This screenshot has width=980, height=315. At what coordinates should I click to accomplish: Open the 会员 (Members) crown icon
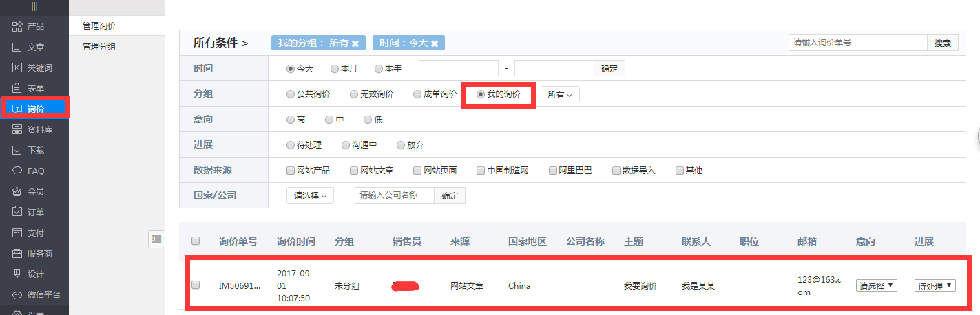tap(18, 191)
